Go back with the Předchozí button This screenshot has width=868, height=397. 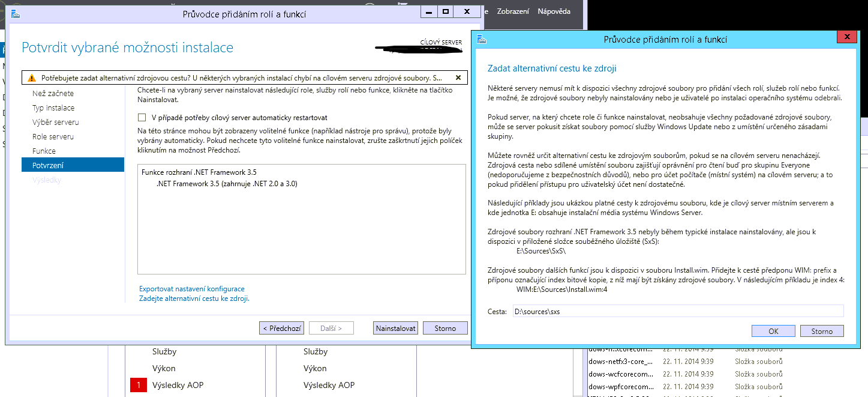tap(281, 327)
